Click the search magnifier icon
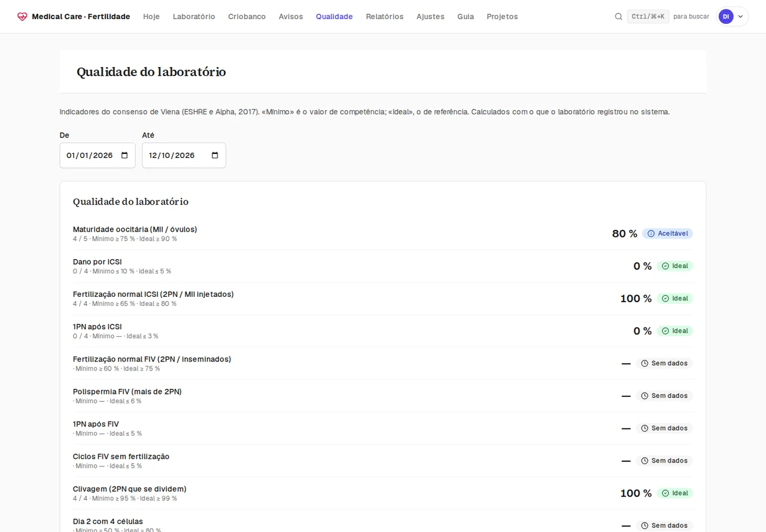This screenshot has height=532, width=766. tap(619, 17)
